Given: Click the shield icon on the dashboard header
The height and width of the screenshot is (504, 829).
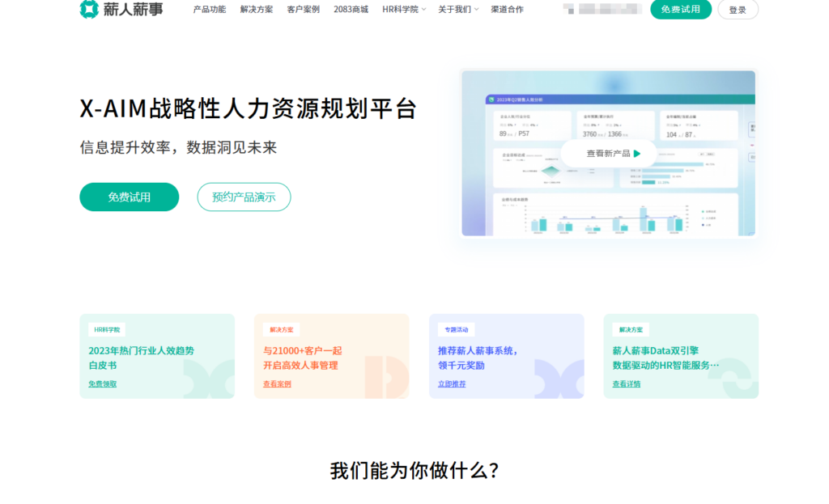Looking at the screenshot, I should coord(491,100).
